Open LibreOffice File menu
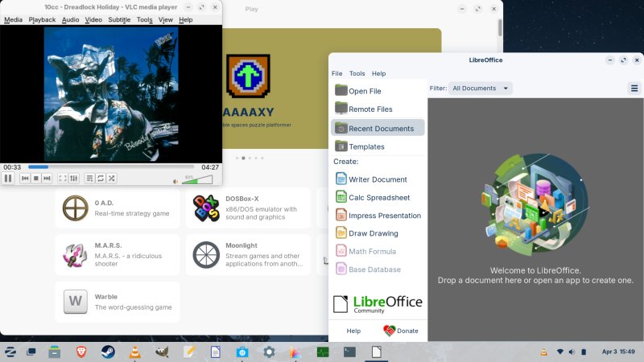This screenshot has height=362, width=644. 336,73
